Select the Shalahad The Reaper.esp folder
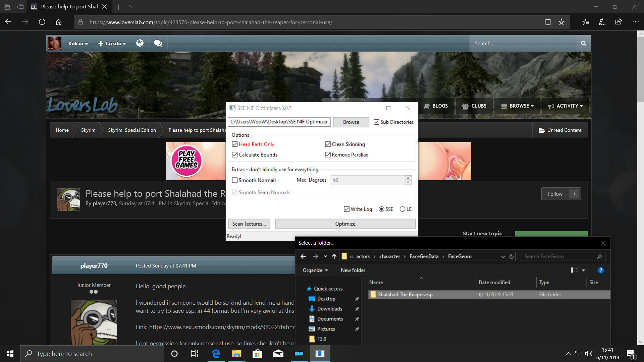644x362 pixels. point(489,295)
